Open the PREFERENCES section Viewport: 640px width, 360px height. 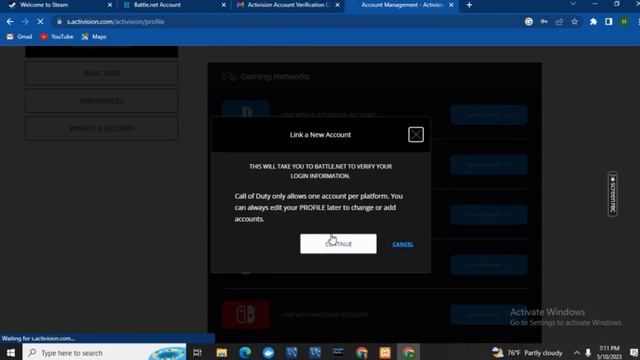pyautogui.click(x=102, y=101)
